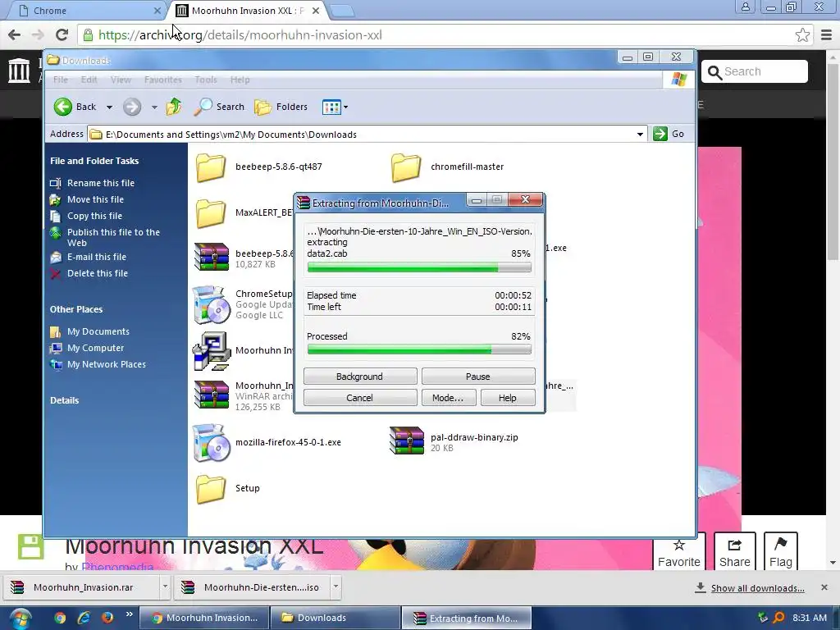840x630 pixels.
Task: Click Internet Archive logo icon
Action: click(20, 71)
